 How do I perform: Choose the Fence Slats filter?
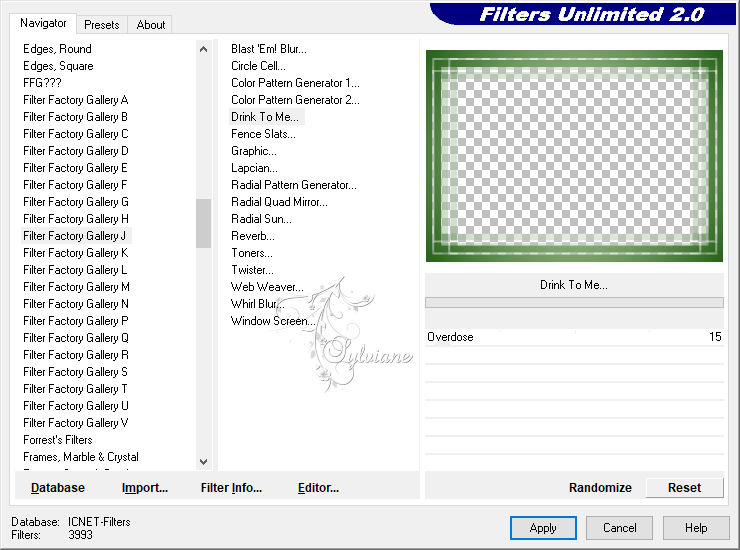click(263, 134)
